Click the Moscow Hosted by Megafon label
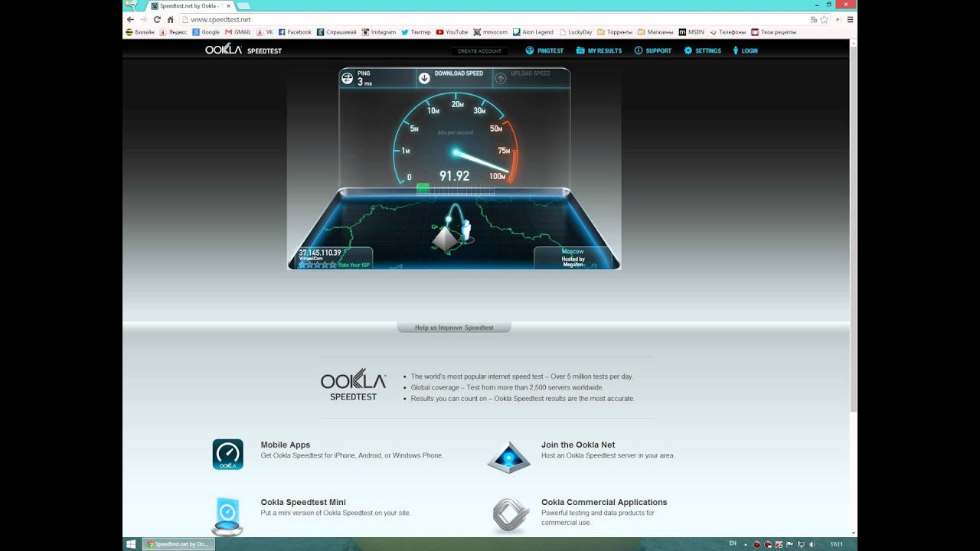Screen dimensions: 980x551 tap(573, 258)
